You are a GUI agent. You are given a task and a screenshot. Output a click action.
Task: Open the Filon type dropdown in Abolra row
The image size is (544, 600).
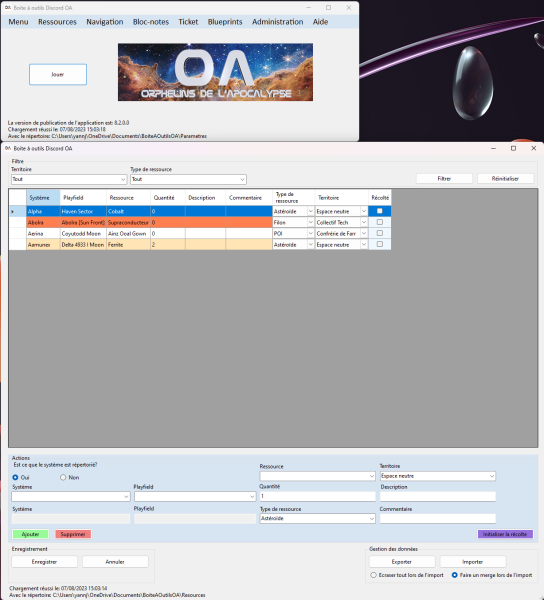(310, 222)
